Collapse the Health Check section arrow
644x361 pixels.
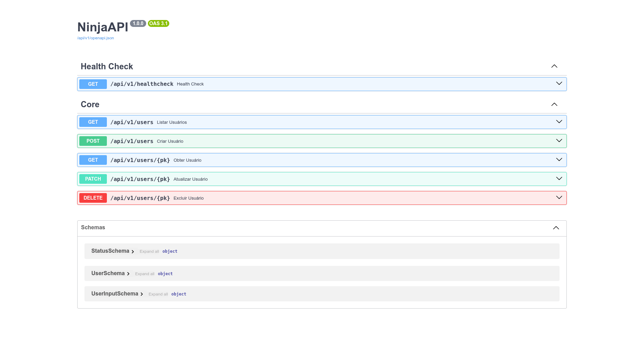coord(554,66)
